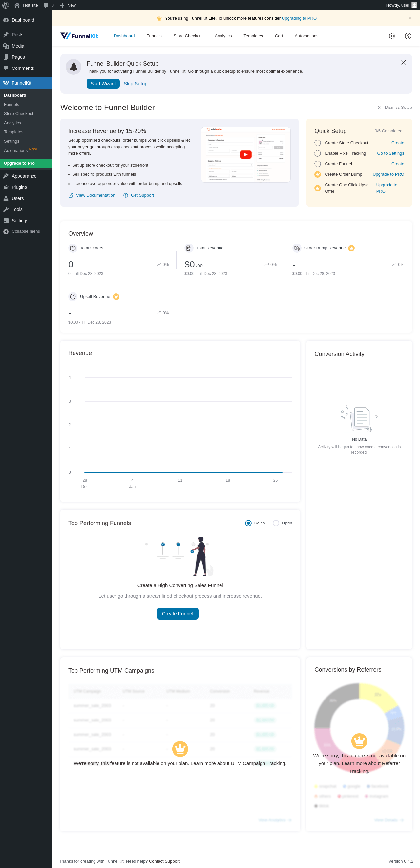Click the Skip Setup link

coord(135,84)
